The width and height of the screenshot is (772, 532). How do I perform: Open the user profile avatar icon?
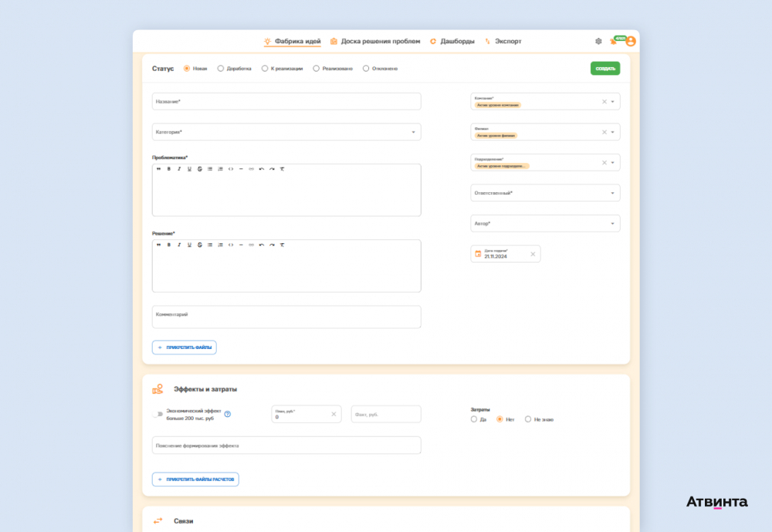point(631,42)
